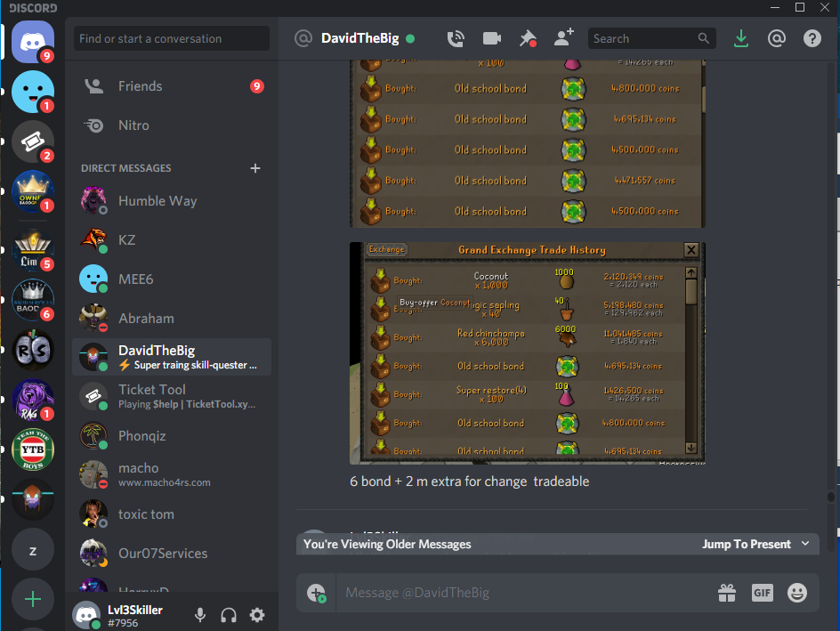Screen dimensions: 840x631
Task: Add a server with the plus button
Action: pyautogui.click(x=33, y=599)
